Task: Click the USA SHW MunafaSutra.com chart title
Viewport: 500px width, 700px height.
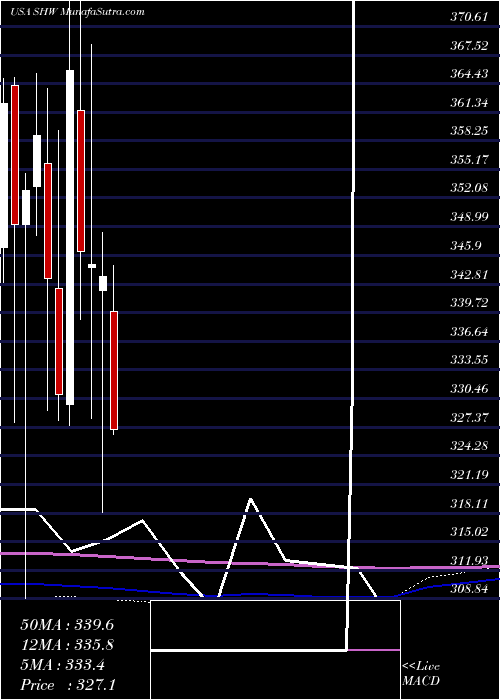Action: 78,12
